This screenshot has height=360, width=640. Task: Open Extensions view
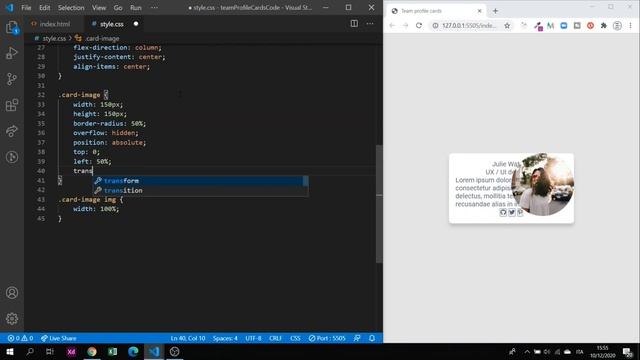pos(12,105)
